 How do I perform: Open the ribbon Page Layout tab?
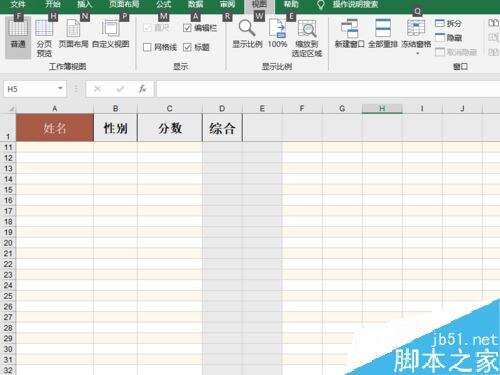coord(124,4)
